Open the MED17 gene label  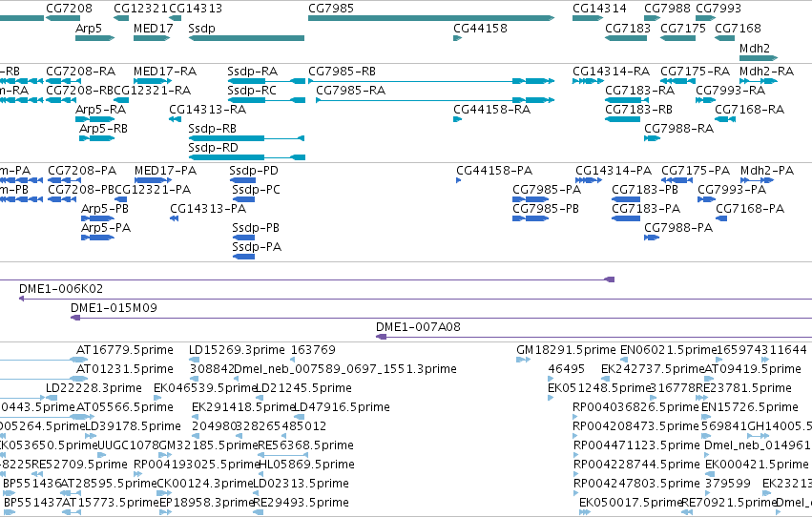click(x=154, y=28)
